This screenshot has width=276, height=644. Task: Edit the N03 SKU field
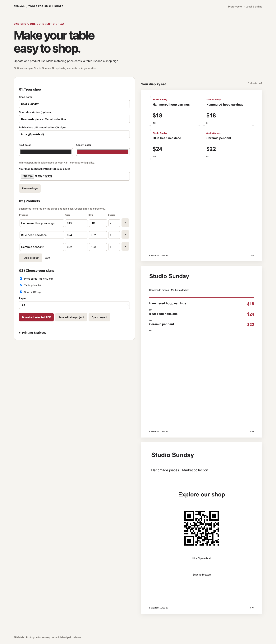tap(98, 247)
